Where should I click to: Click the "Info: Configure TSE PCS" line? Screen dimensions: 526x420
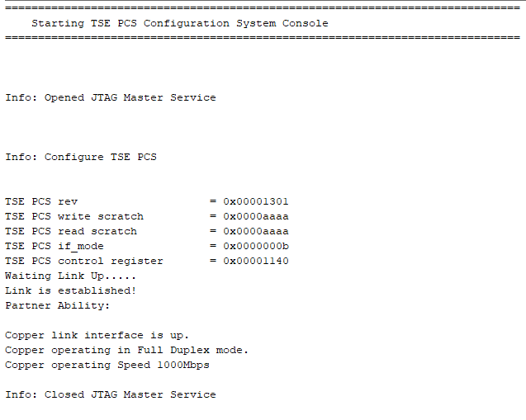(81, 157)
